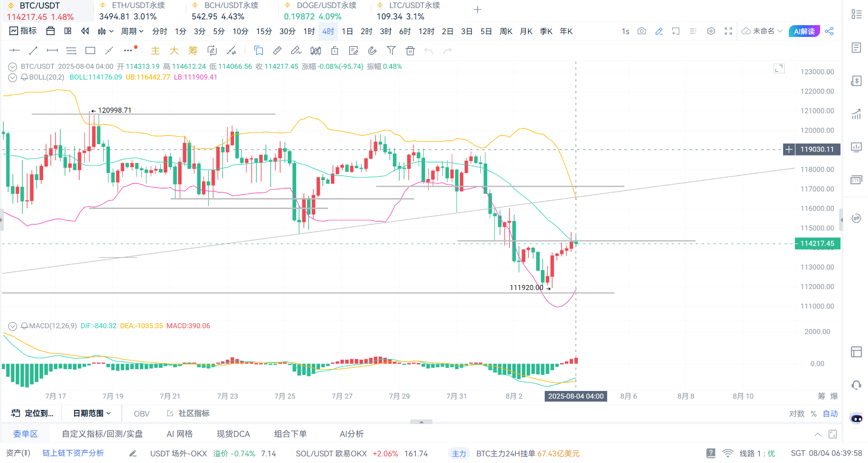The height and width of the screenshot is (463, 868).
Task: Select the rectangle drawing tool
Action: 90,50
